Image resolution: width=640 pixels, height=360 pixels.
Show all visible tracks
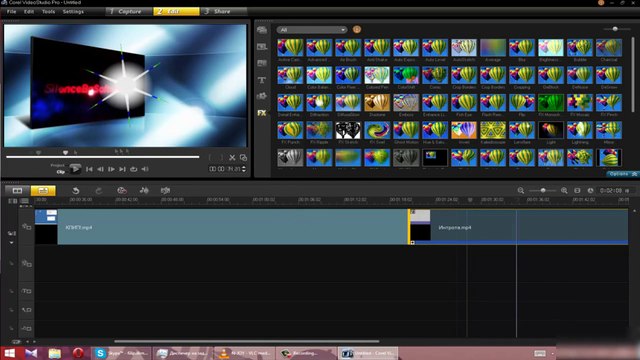point(13,201)
